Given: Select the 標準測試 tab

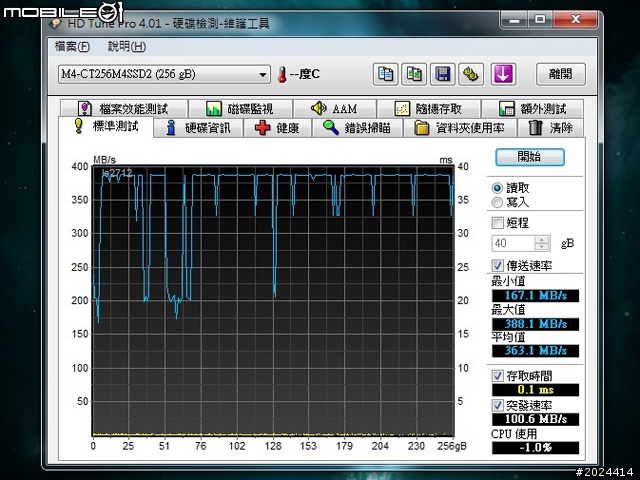Looking at the screenshot, I should (106, 127).
